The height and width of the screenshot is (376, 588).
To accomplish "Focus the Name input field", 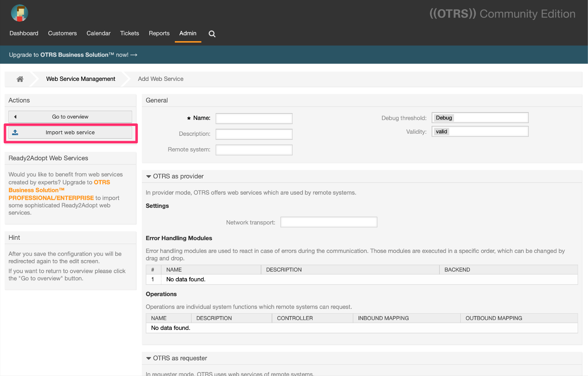I will [x=254, y=118].
